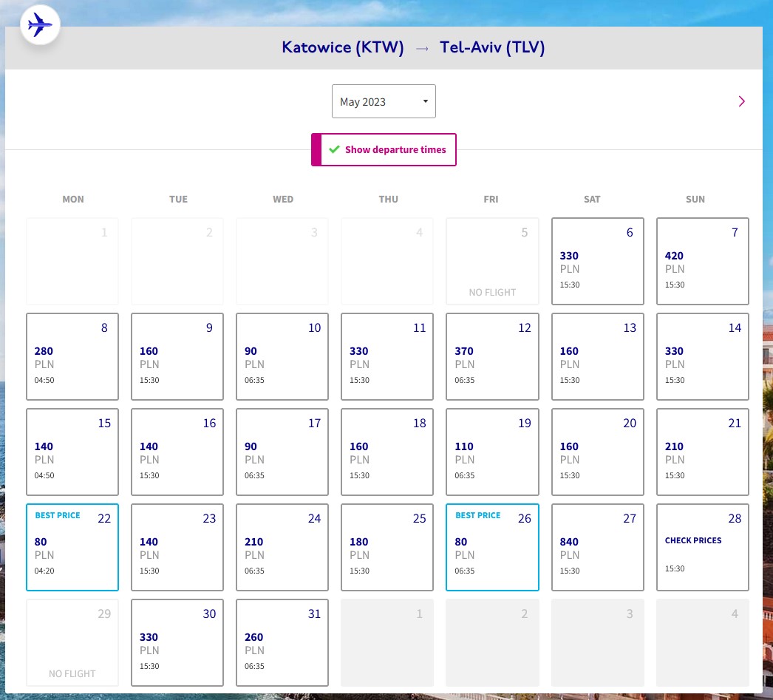This screenshot has width=773, height=700.
Task: Click the TUE column header
Action: [178, 199]
